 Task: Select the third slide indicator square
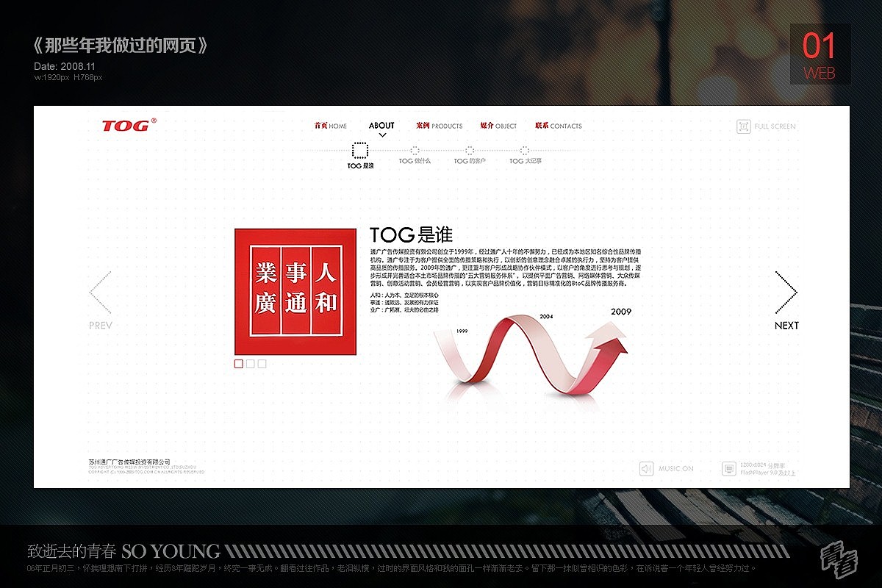coord(262,363)
